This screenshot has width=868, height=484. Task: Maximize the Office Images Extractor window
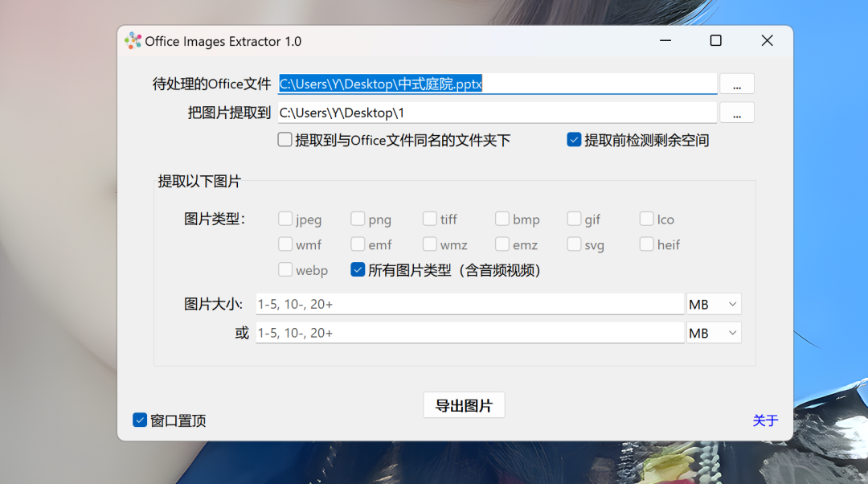tap(716, 40)
